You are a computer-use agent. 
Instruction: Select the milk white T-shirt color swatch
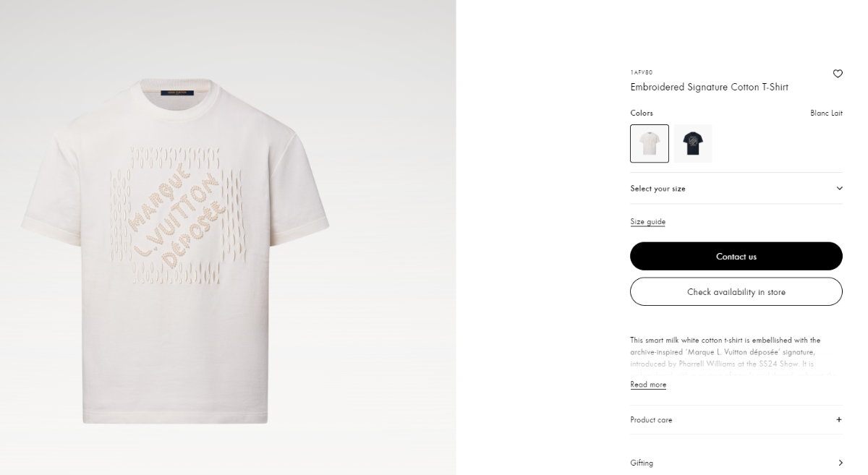click(649, 143)
